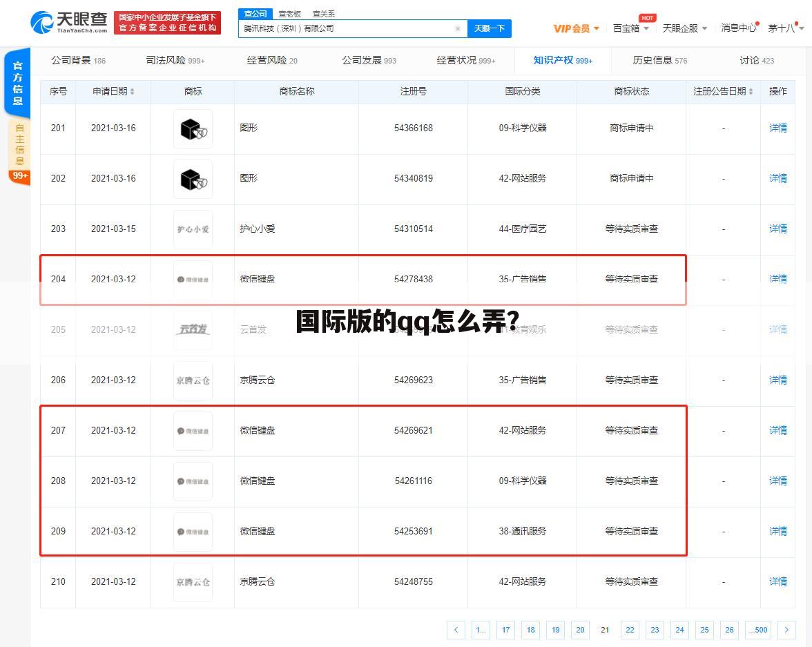Image resolution: width=812 pixels, height=647 pixels.
Task: Go to page 17
Action: 505,630
